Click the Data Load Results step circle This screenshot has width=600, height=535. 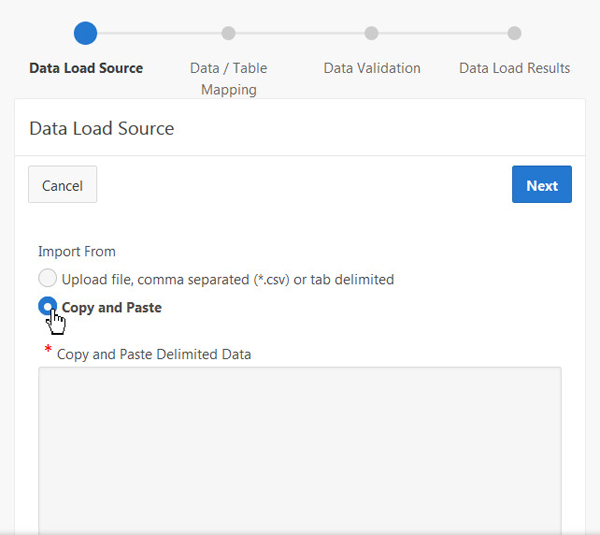[514, 33]
